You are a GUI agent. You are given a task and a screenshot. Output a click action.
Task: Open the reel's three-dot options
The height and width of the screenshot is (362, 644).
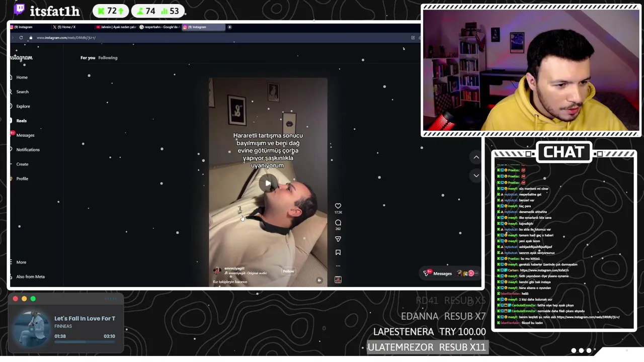click(338, 266)
